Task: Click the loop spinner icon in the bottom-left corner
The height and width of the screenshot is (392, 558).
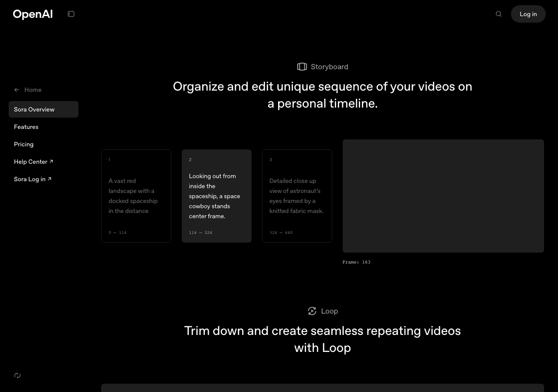Action: click(17, 375)
